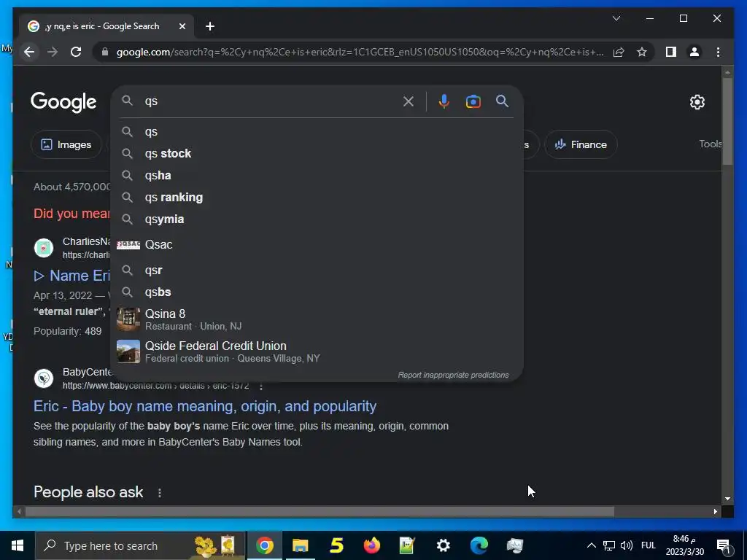Open a new browser tab
This screenshot has height=560, width=747.
tap(210, 26)
